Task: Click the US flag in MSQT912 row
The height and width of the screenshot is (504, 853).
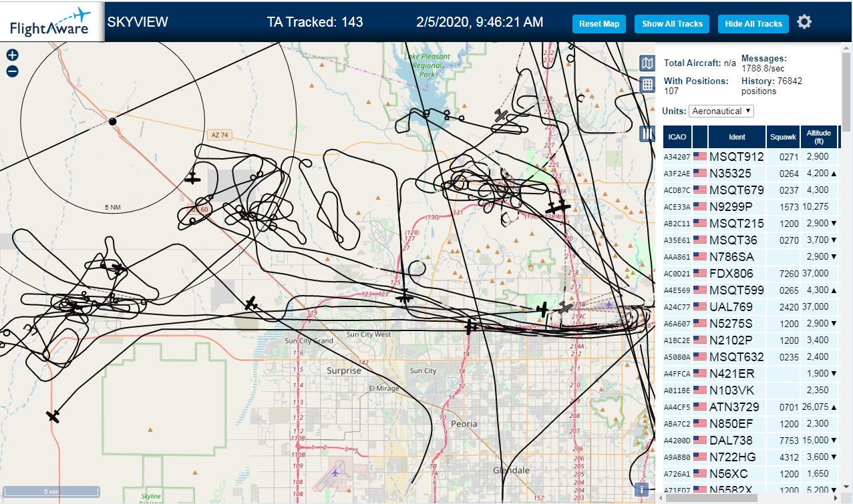Action: click(700, 156)
